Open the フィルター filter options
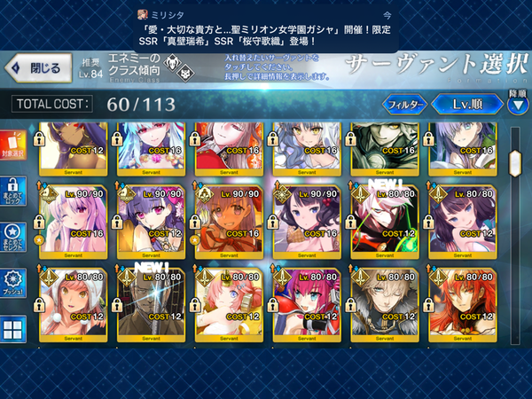The width and height of the screenshot is (532, 399). pos(405,104)
